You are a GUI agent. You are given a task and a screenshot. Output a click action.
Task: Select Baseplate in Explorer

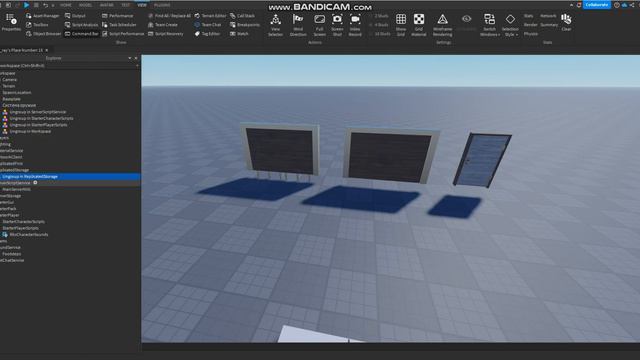pyautogui.click(x=11, y=99)
